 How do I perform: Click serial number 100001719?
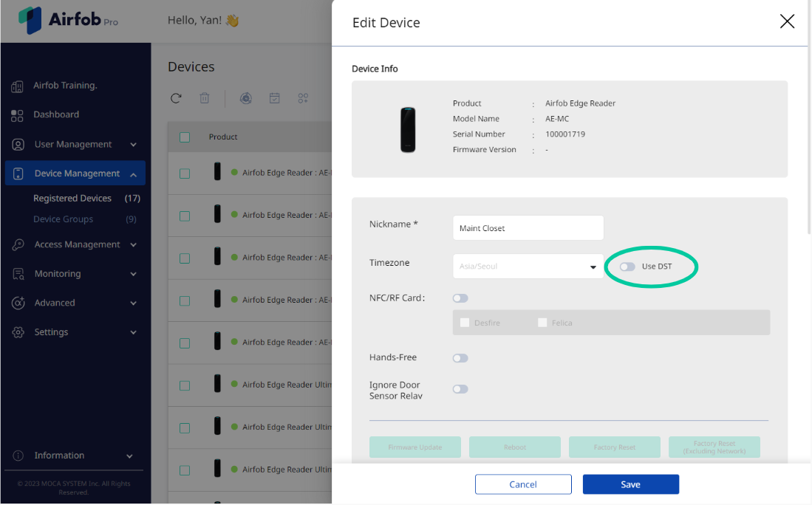coord(565,134)
